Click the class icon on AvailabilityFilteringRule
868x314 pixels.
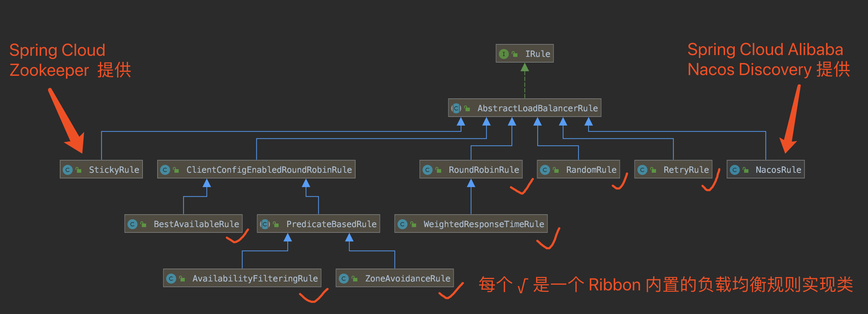coord(171,279)
